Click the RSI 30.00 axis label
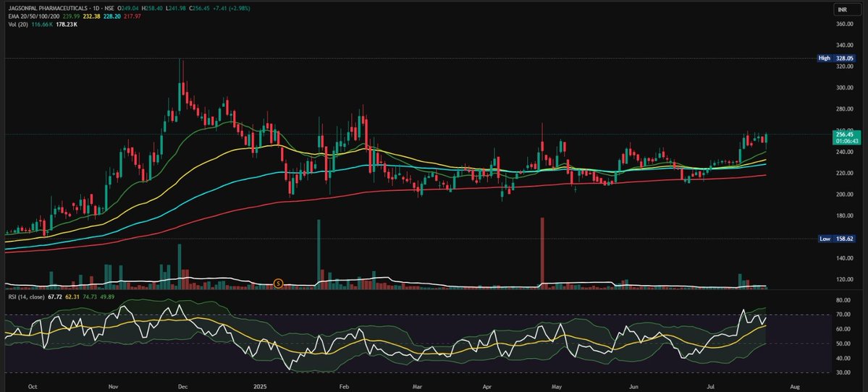The width and height of the screenshot is (868, 392). click(x=843, y=372)
